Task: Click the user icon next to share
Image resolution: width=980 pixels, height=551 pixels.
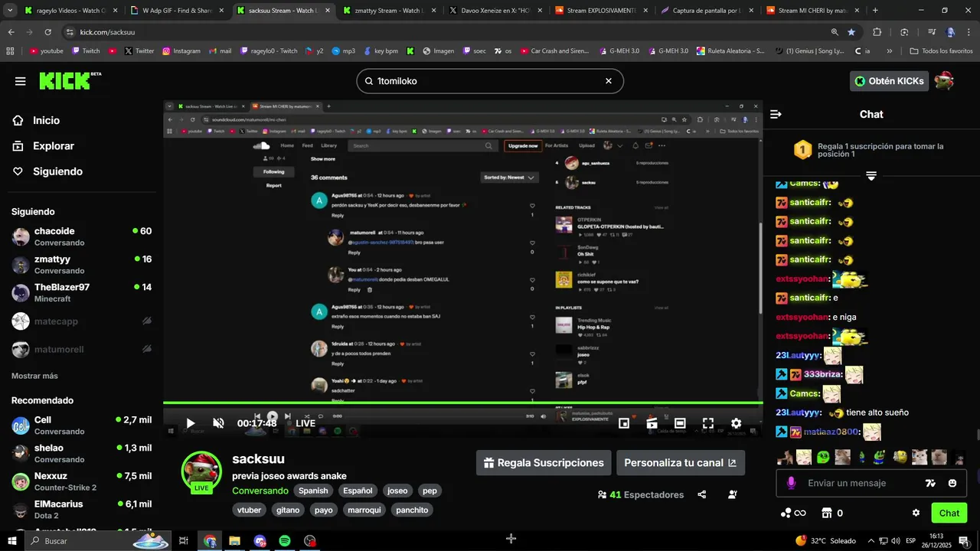Action: pos(733,494)
